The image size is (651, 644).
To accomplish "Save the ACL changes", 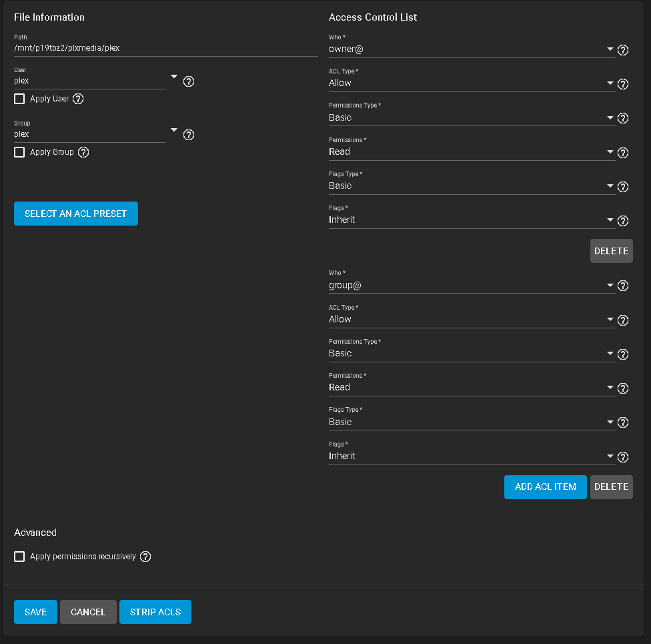I will (36, 612).
